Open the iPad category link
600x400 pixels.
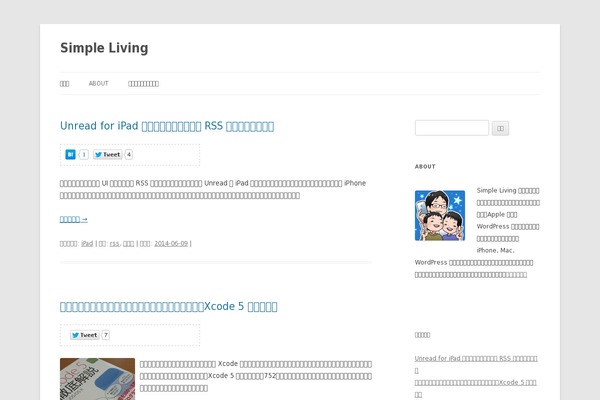click(87, 243)
